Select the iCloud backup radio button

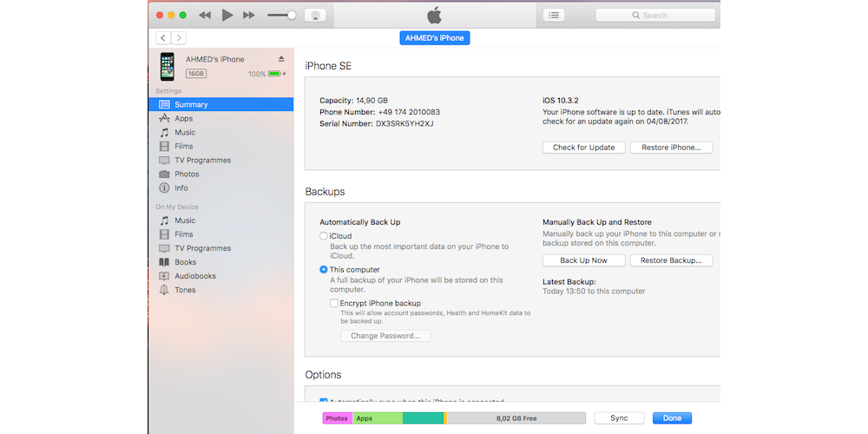(323, 236)
